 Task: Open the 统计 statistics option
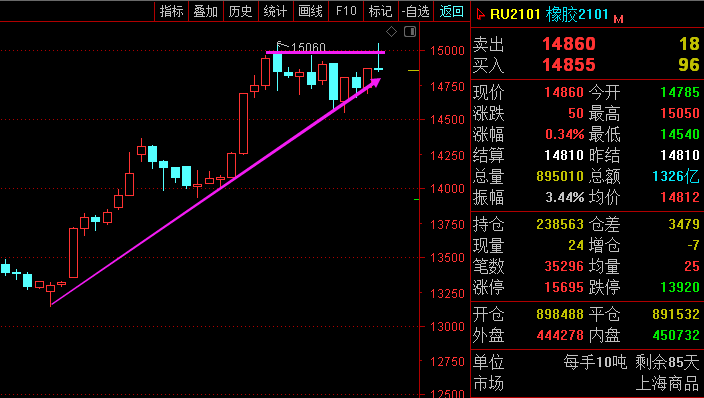click(x=275, y=11)
